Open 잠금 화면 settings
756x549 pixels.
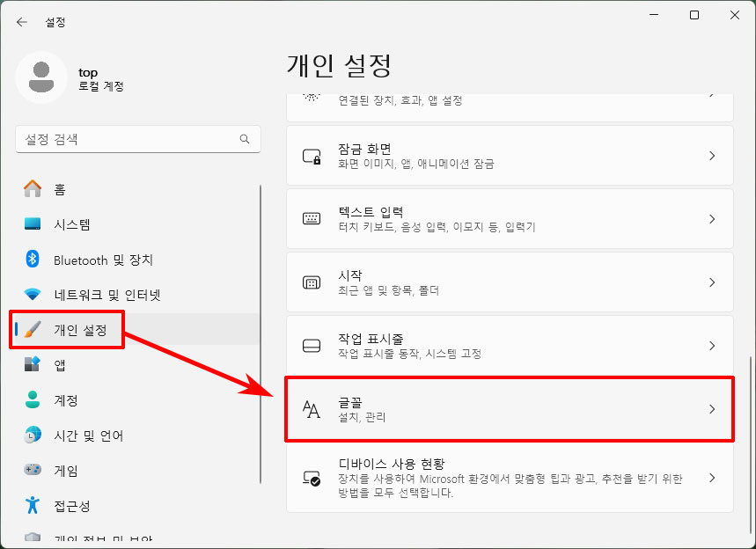(510, 156)
